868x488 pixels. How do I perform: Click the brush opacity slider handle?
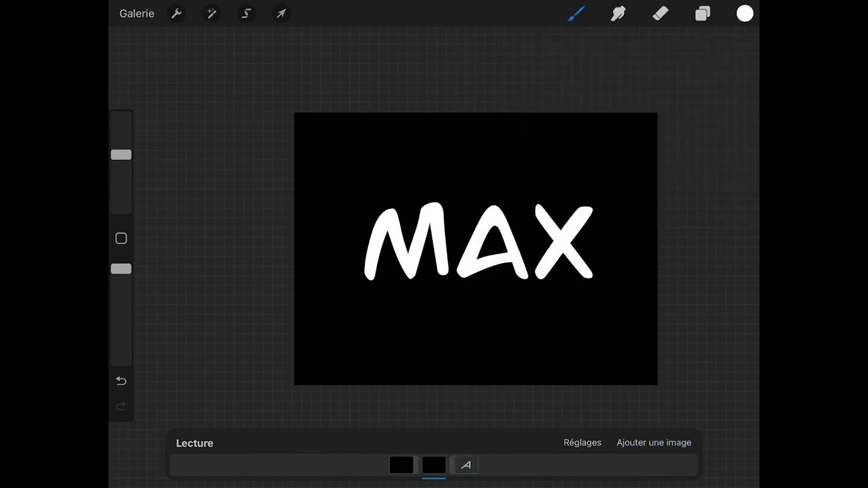pos(121,269)
